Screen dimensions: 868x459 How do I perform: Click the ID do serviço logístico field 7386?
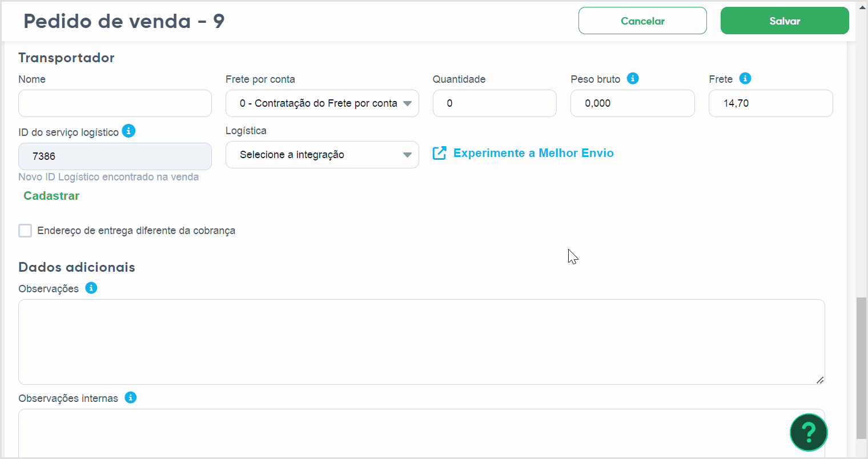pos(115,156)
